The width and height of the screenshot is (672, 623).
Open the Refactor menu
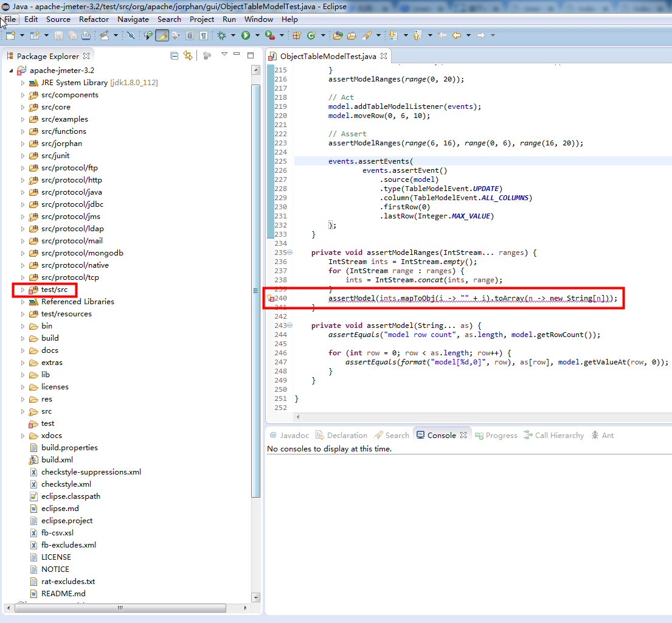94,19
